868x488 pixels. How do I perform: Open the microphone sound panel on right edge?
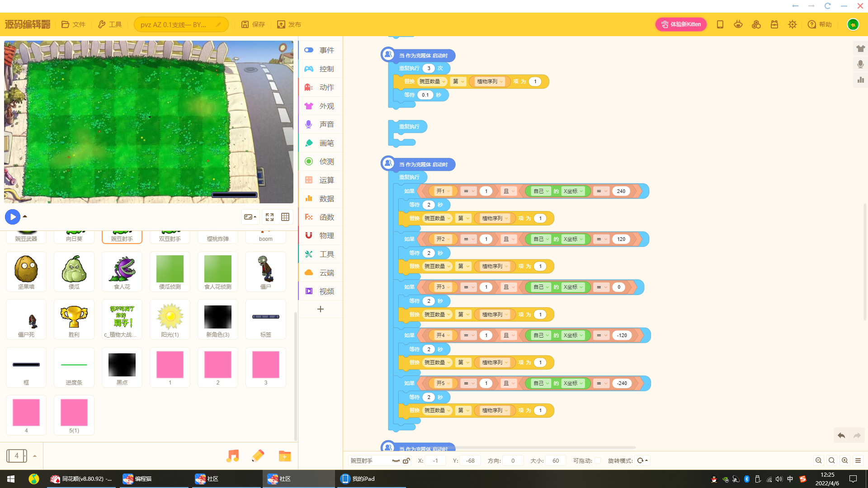[860, 65]
